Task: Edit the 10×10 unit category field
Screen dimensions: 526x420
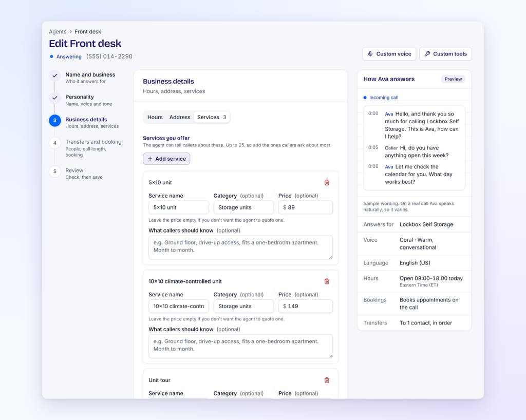Action: [x=243, y=307]
